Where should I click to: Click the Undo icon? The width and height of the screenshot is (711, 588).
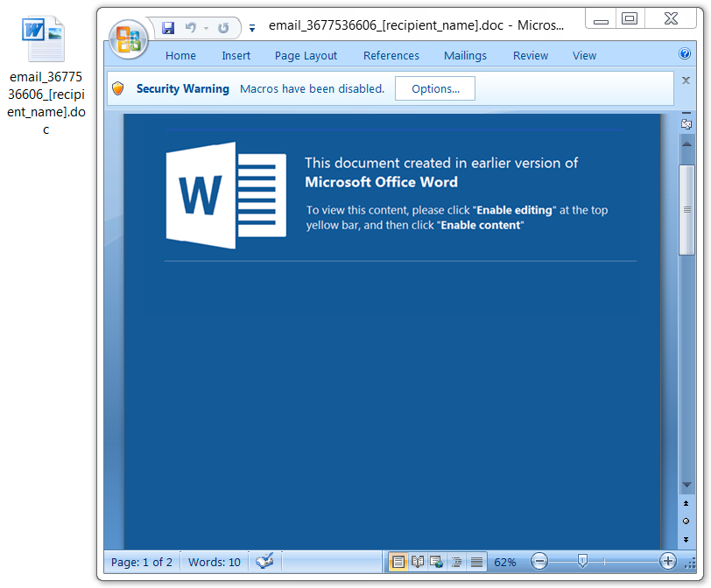[191, 28]
